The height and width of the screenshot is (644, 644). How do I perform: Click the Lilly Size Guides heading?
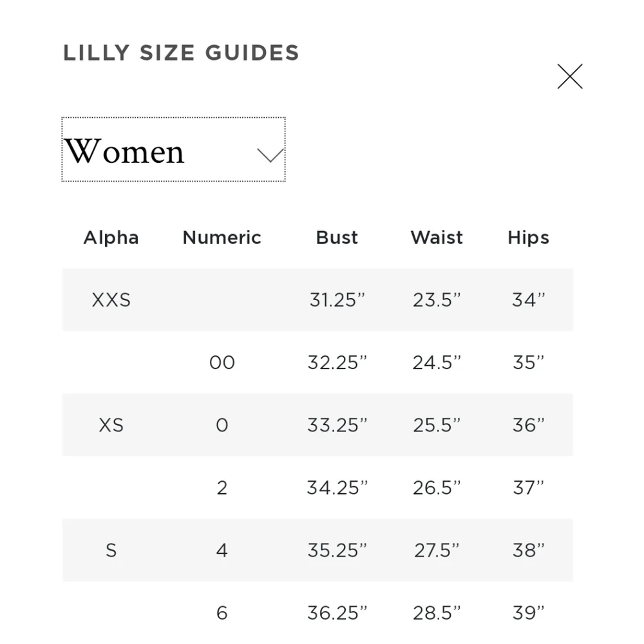coord(181,53)
